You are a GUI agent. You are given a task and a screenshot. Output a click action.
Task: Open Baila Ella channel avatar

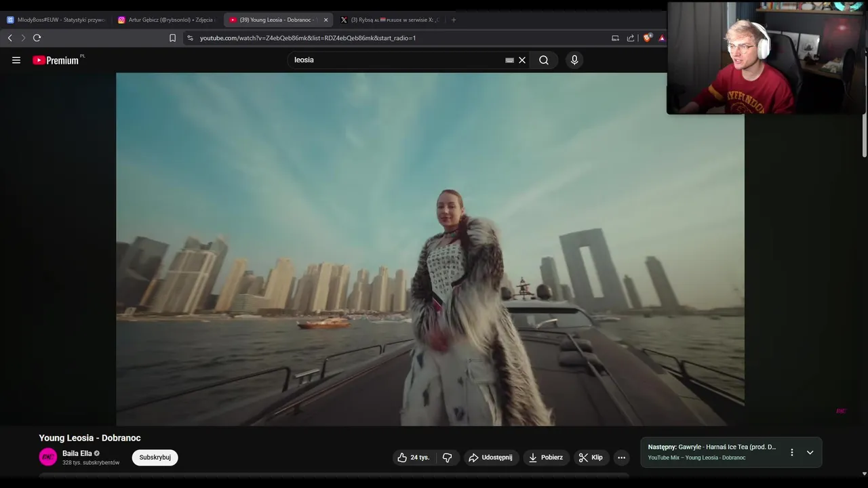pos(47,457)
